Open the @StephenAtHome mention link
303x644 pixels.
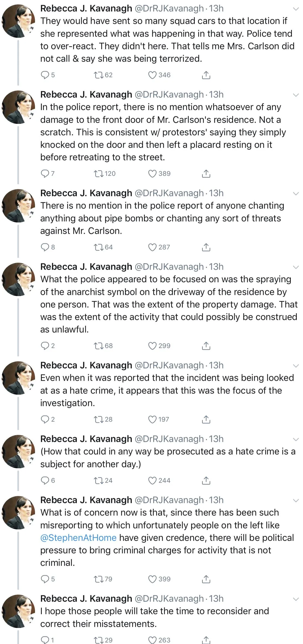(78, 538)
